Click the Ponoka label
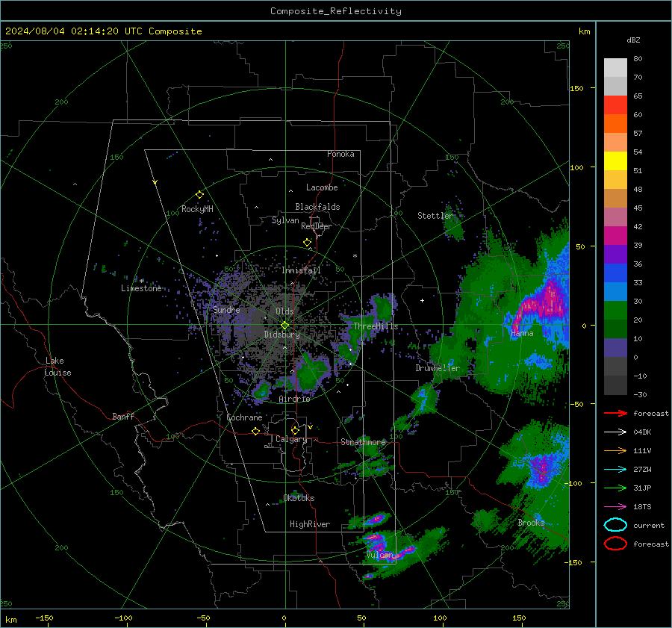The height and width of the screenshot is (628, 672). pos(340,154)
